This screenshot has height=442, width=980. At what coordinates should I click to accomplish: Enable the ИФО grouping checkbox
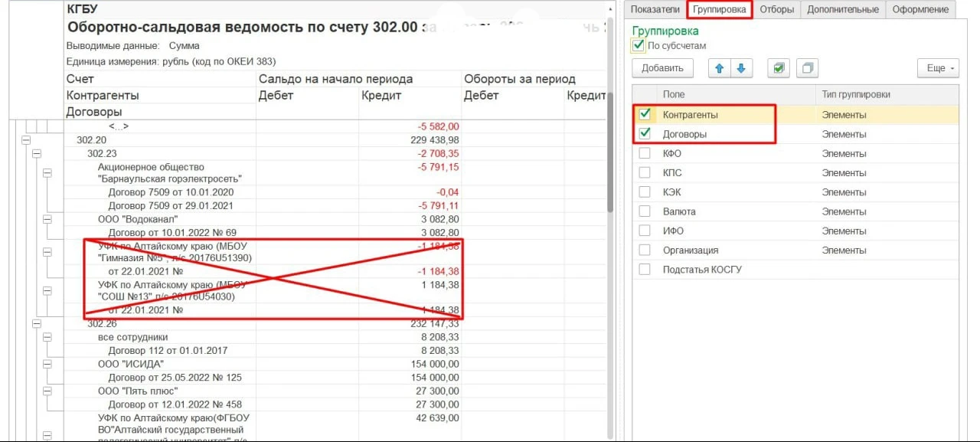(x=645, y=230)
